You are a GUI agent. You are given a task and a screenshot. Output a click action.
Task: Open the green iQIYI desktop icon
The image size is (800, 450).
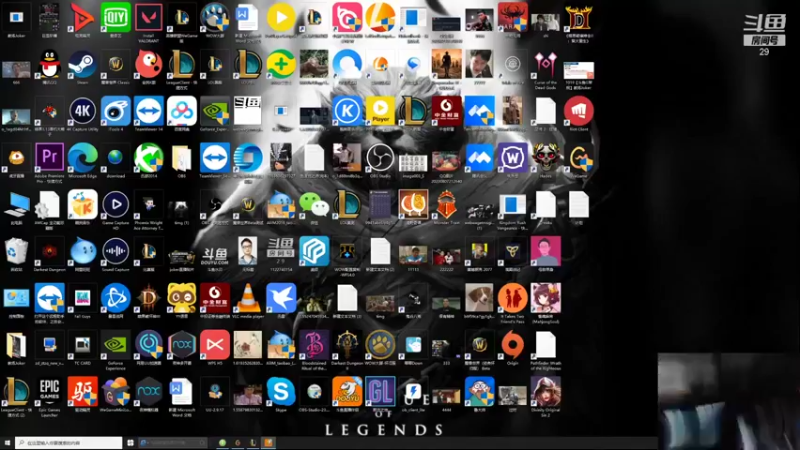pyautogui.click(x=115, y=17)
